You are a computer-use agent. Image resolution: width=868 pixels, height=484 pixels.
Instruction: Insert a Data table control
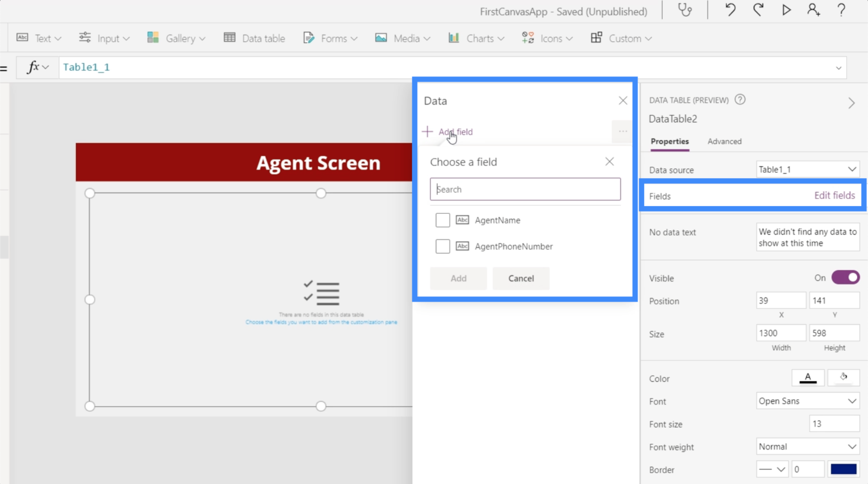click(x=254, y=38)
